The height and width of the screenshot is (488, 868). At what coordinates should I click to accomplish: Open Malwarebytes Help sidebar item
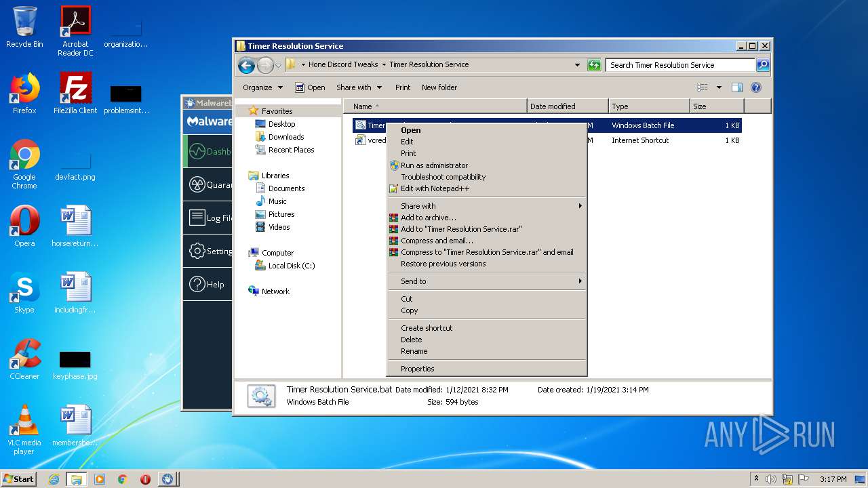pyautogui.click(x=208, y=285)
